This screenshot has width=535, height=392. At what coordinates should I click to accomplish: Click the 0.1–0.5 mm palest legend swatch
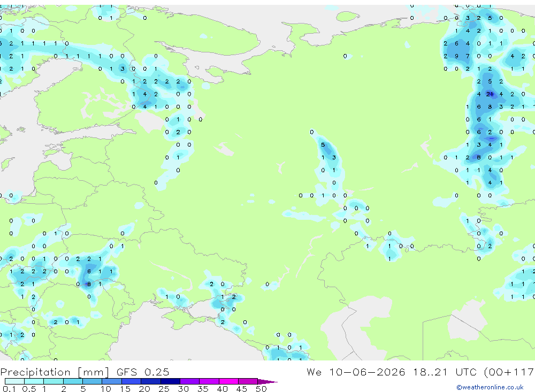pos(14,381)
